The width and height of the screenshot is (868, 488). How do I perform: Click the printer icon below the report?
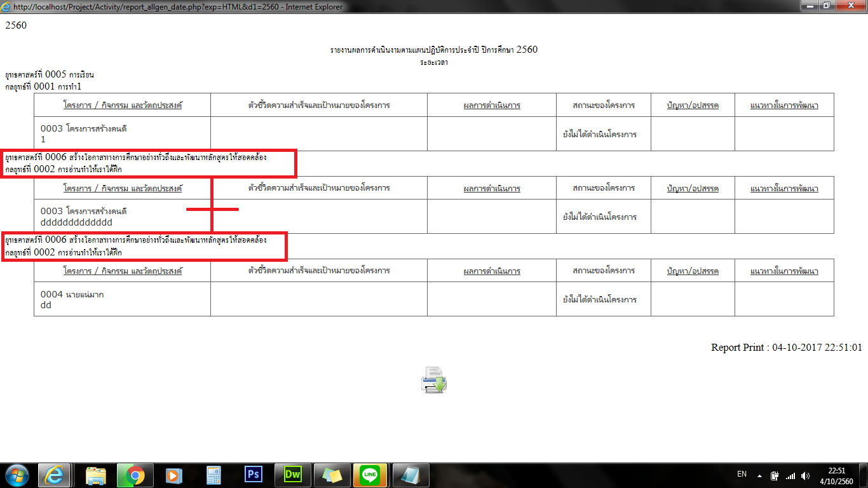(x=433, y=379)
